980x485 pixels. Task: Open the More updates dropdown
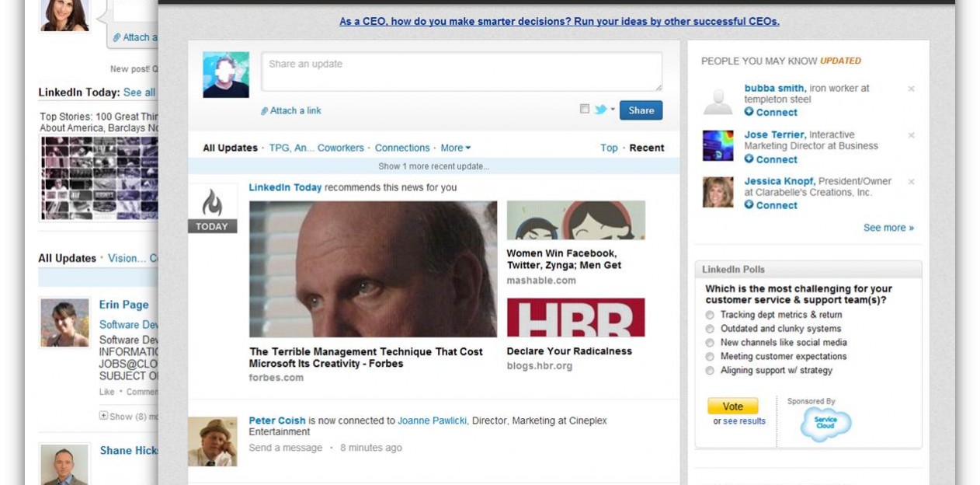pyautogui.click(x=455, y=148)
